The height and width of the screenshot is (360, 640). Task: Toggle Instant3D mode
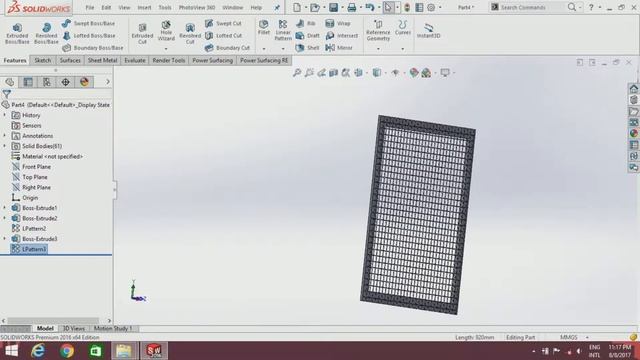[428, 30]
